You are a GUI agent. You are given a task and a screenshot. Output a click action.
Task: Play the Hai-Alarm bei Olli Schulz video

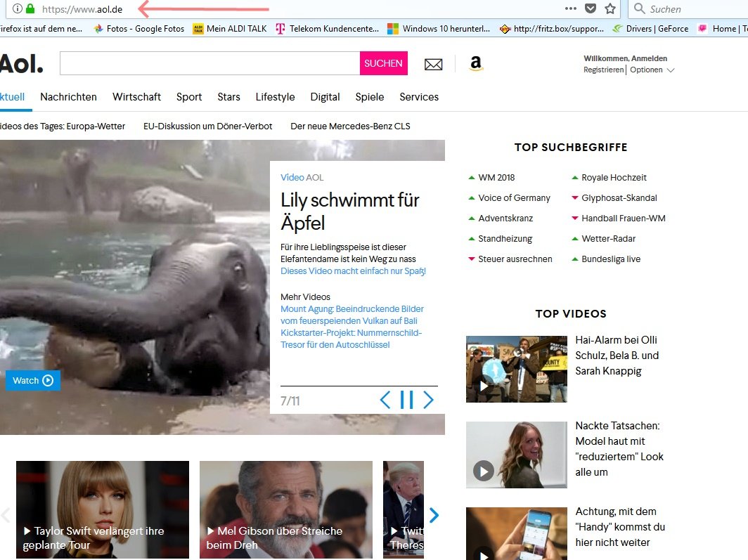click(517, 369)
